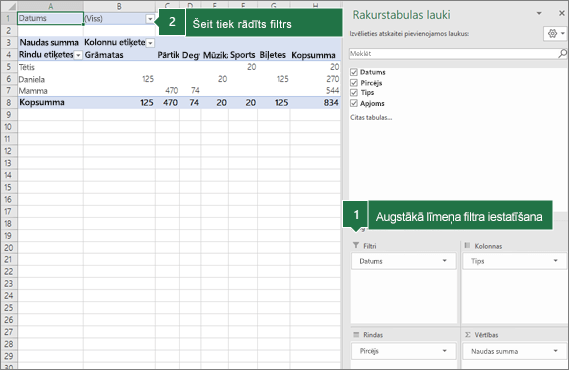Click the Filtri funnel icon
The width and height of the screenshot is (569, 370).
356,246
